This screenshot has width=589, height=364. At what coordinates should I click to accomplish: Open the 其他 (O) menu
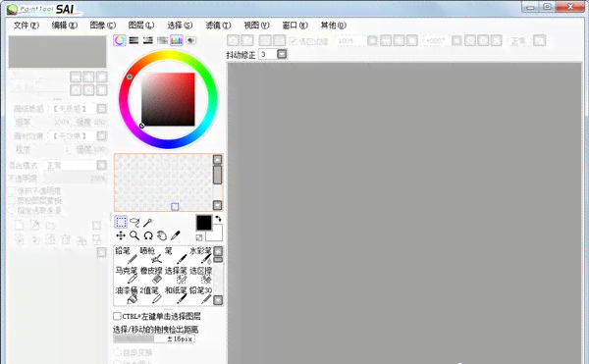(x=333, y=26)
